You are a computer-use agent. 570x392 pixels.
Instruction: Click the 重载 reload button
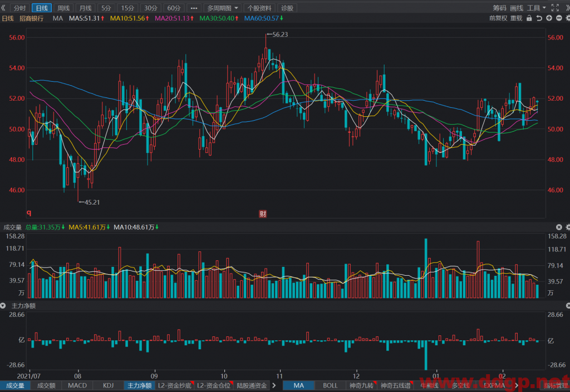tap(516, 18)
